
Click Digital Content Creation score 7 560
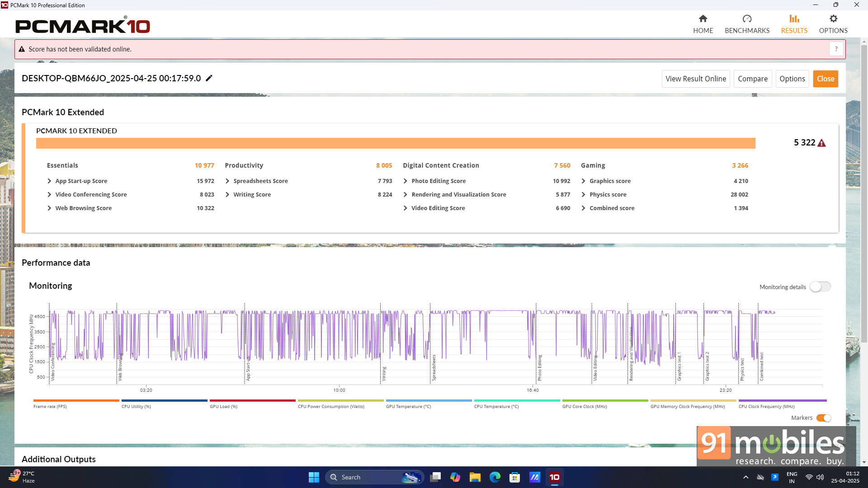click(562, 165)
